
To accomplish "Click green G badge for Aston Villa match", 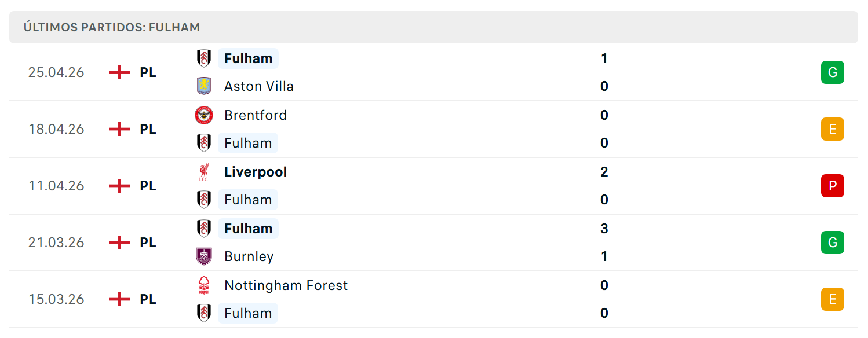I will (833, 72).
